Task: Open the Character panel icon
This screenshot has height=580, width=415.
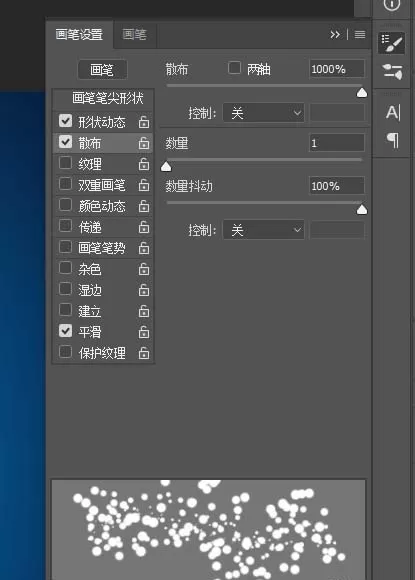Action: coord(392,112)
